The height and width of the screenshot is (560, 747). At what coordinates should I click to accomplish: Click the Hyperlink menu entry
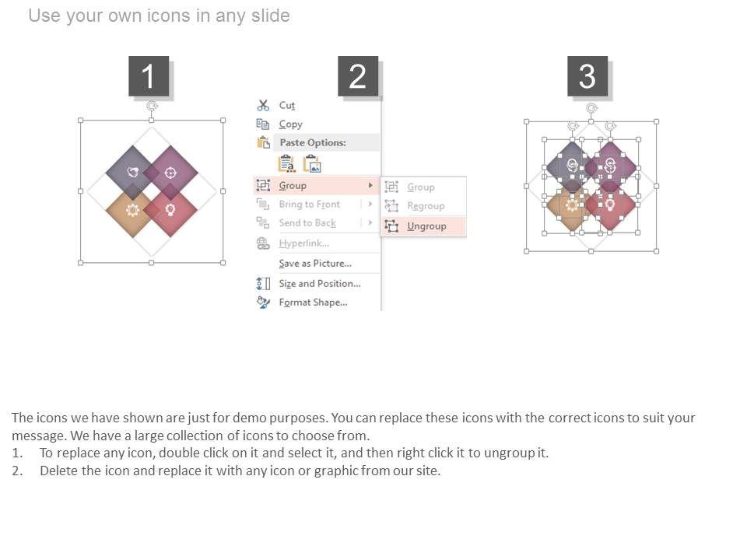(x=303, y=243)
